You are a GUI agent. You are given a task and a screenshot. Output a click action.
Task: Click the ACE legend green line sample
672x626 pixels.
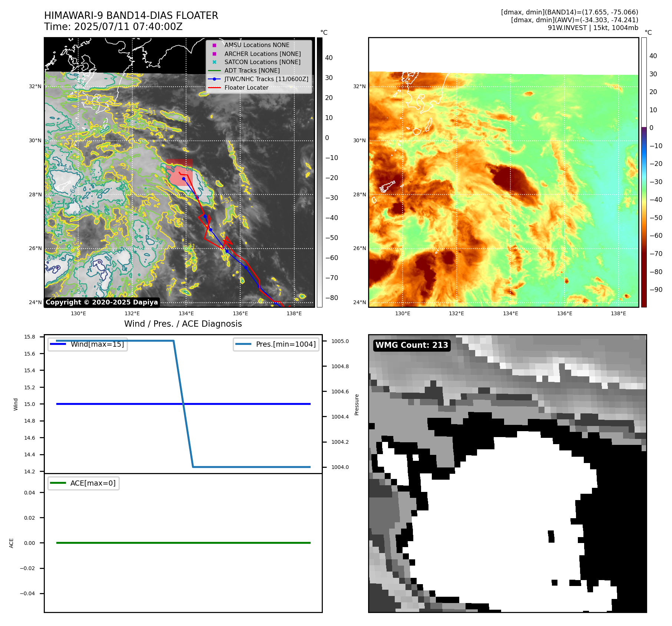point(58,483)
